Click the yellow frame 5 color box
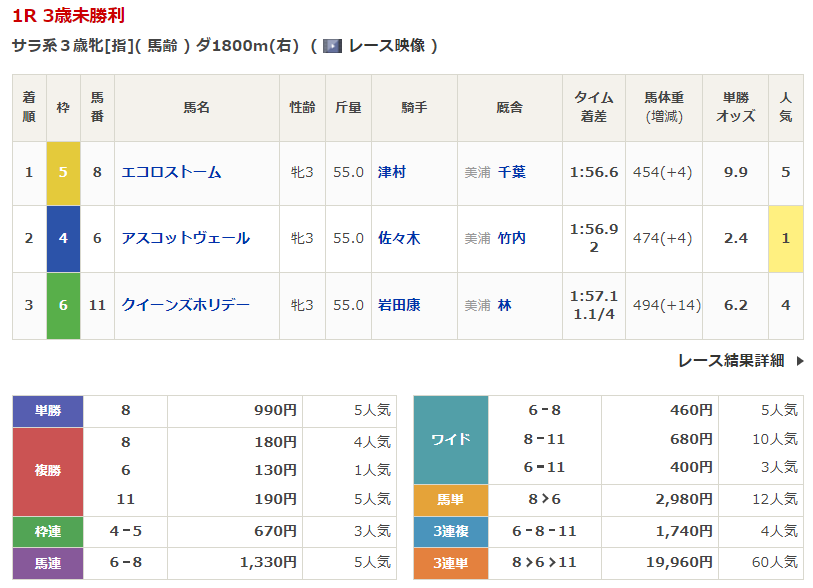Image resolution: width=813 pixels, height=588 pixels. tap(63, 172)
